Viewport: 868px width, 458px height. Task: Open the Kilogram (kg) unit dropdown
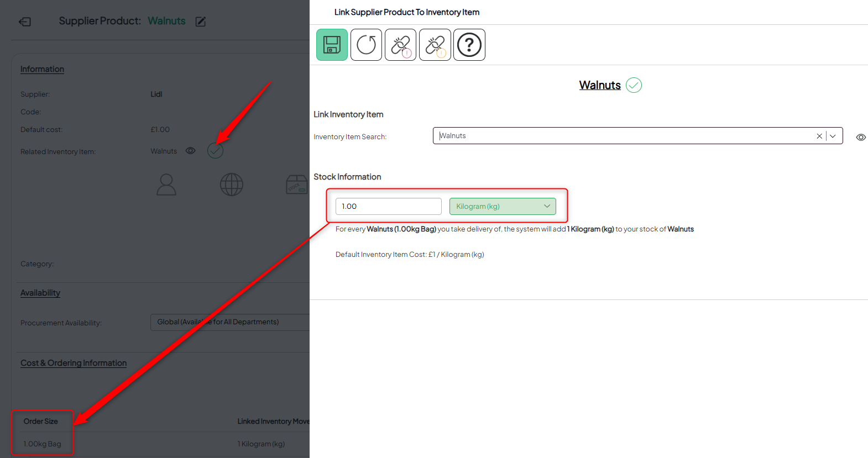[x=502, y=206]
